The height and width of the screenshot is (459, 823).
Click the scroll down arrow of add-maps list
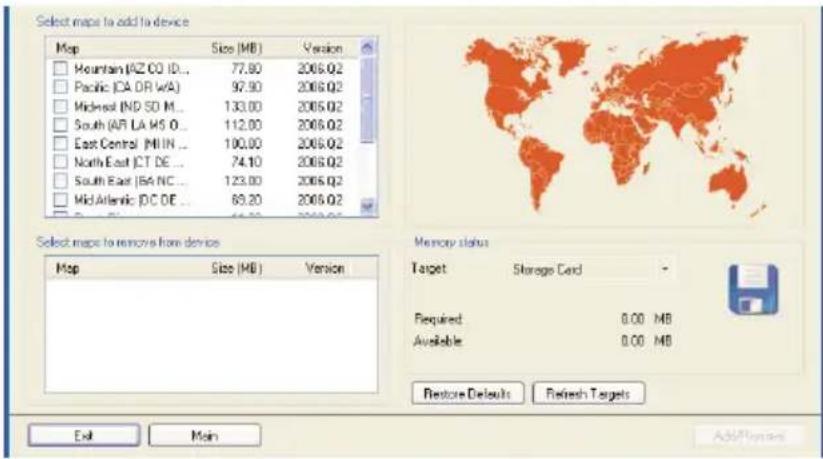coord(367,206)
